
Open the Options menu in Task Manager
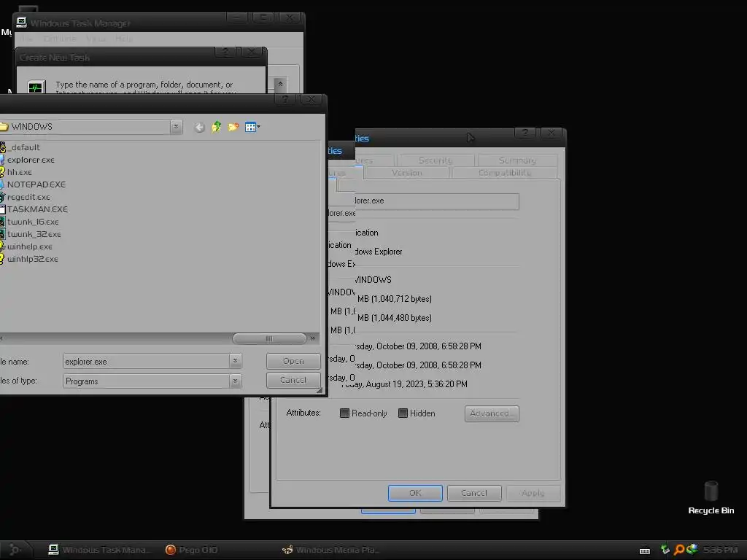60,39
